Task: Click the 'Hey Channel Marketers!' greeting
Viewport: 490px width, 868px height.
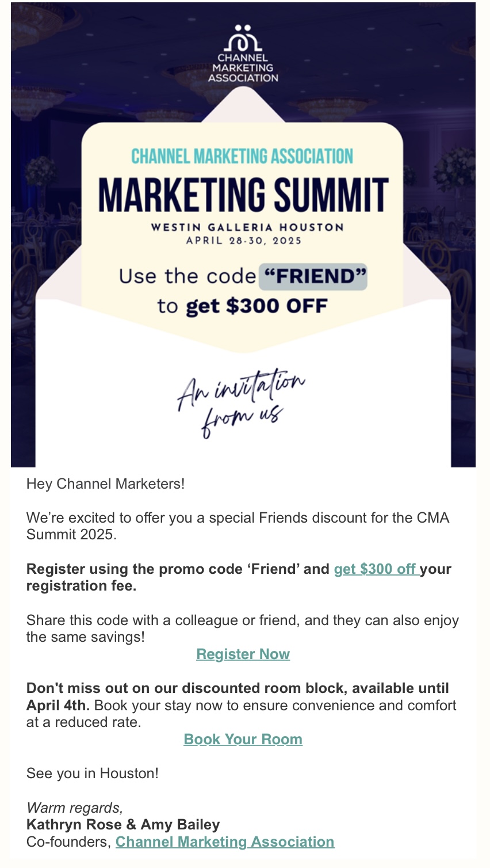Action: pos(106,484)
